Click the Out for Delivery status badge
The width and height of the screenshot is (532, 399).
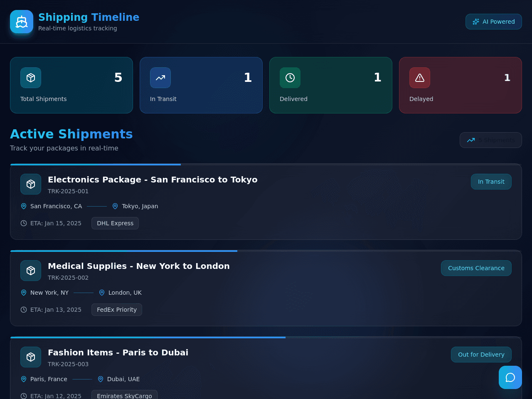click(481, 355)
